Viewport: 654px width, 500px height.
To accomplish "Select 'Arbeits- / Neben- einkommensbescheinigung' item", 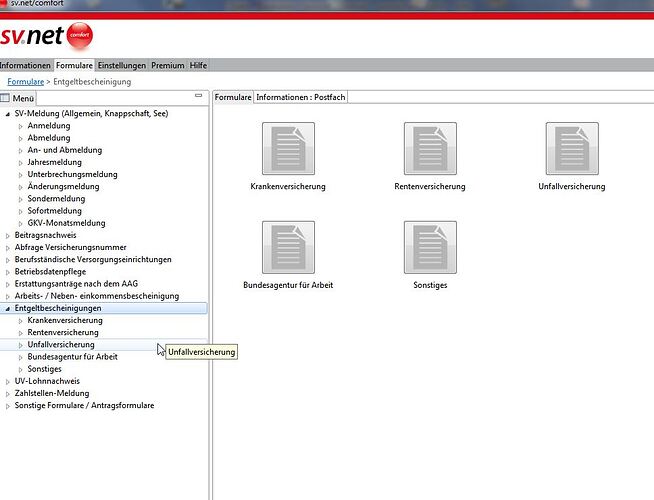I will [97, 296].
